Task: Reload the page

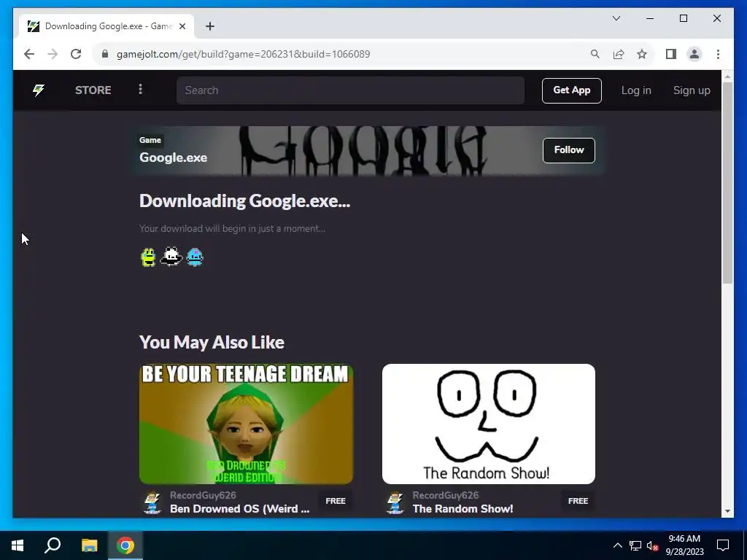Action: pyautogui.click(x=76, y=54)
